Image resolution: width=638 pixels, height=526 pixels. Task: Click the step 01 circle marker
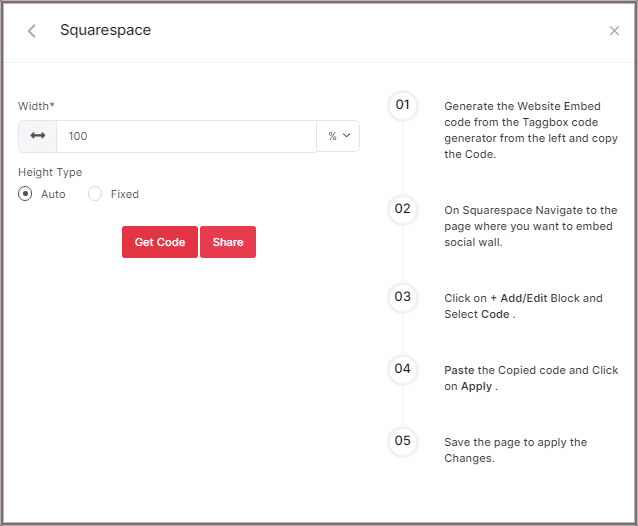pos(402,105)
